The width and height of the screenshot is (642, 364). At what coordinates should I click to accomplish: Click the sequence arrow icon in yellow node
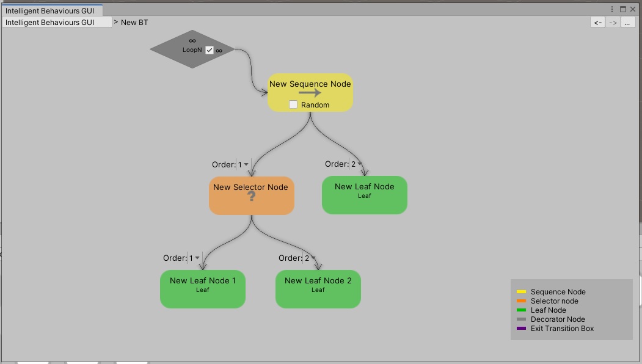click(310, 93)
